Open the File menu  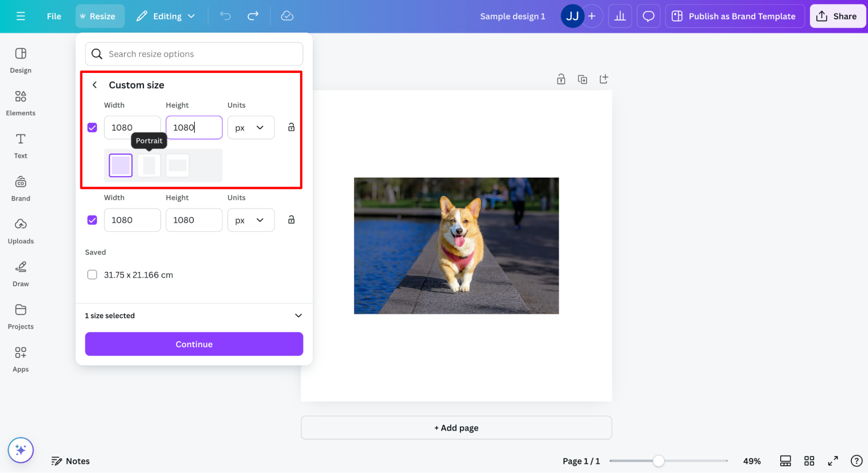click(54, 16)
